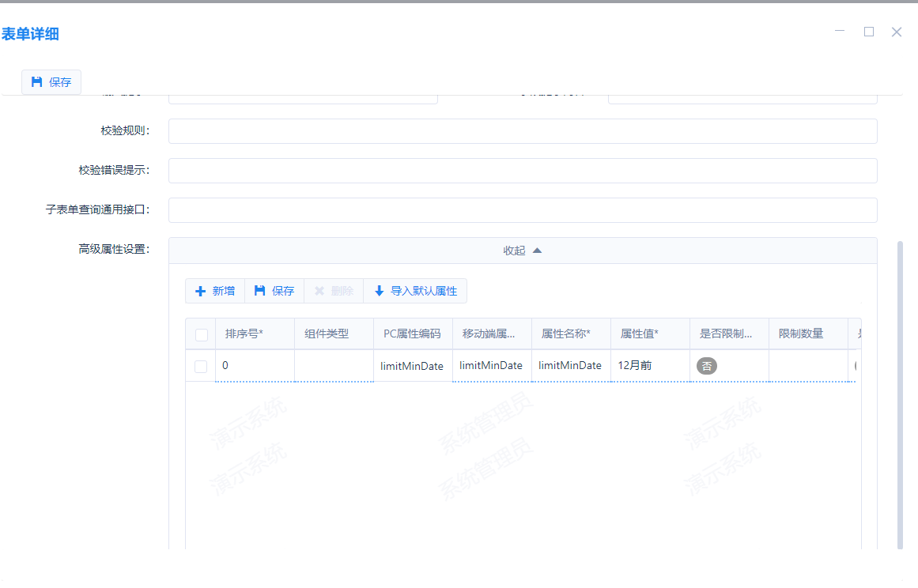The image size is (918, 588).
Task: Toggle the 否 switch in 是否限制 column
Action: click(707, 366)
